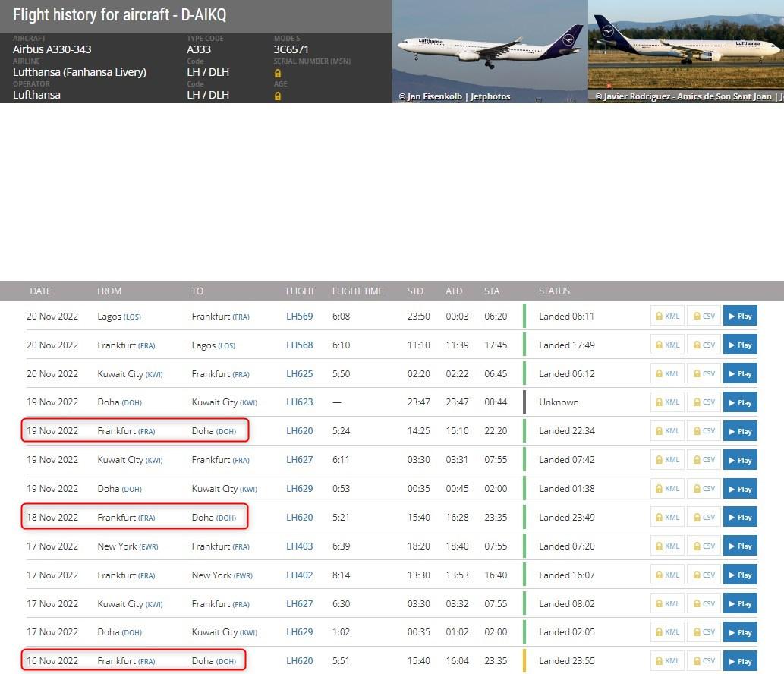Open flight number link LH625
Screen dimensions: 784x674
tap(300, 373)
